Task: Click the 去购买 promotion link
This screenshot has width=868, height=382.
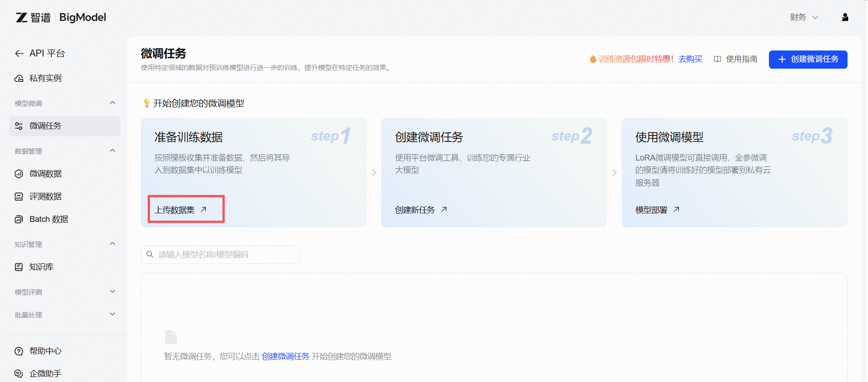Action: [690, 59]
